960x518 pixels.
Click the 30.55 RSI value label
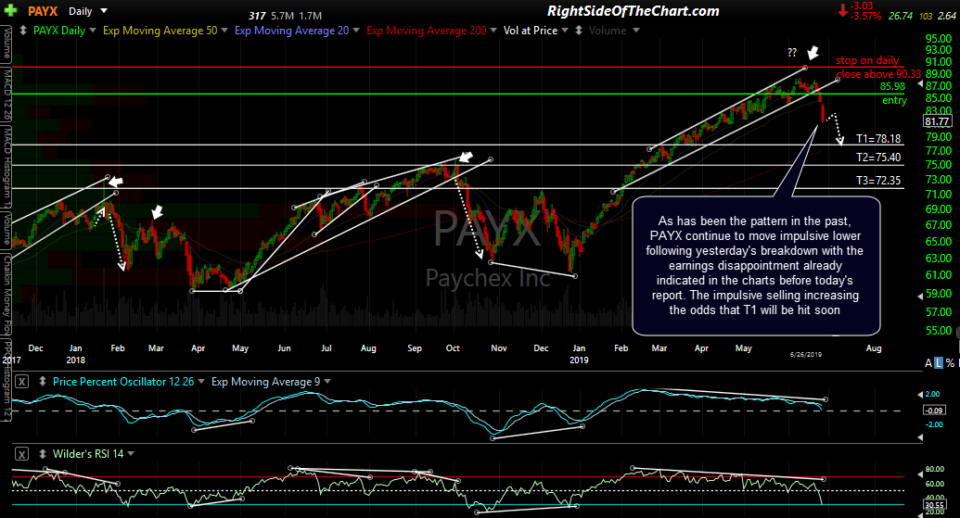click(x=934, y=505)
